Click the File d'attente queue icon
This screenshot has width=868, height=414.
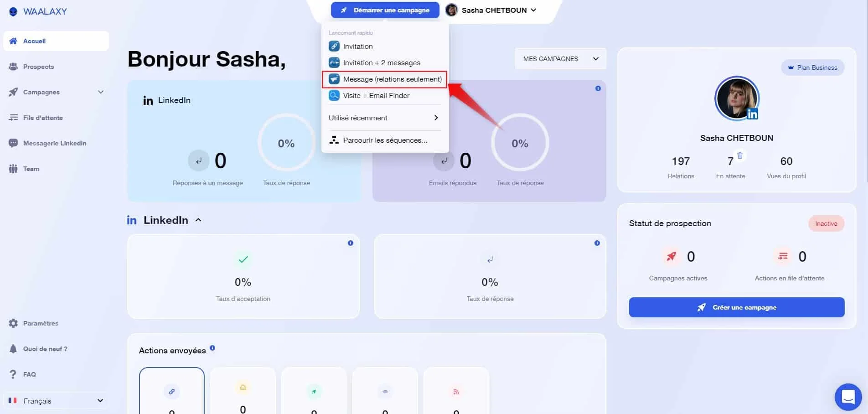click(x=13, y=118)
